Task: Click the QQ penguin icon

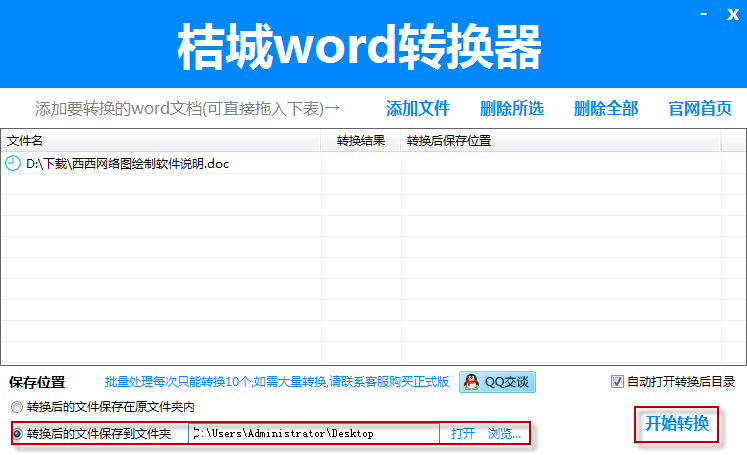Action: coord(472,381)
